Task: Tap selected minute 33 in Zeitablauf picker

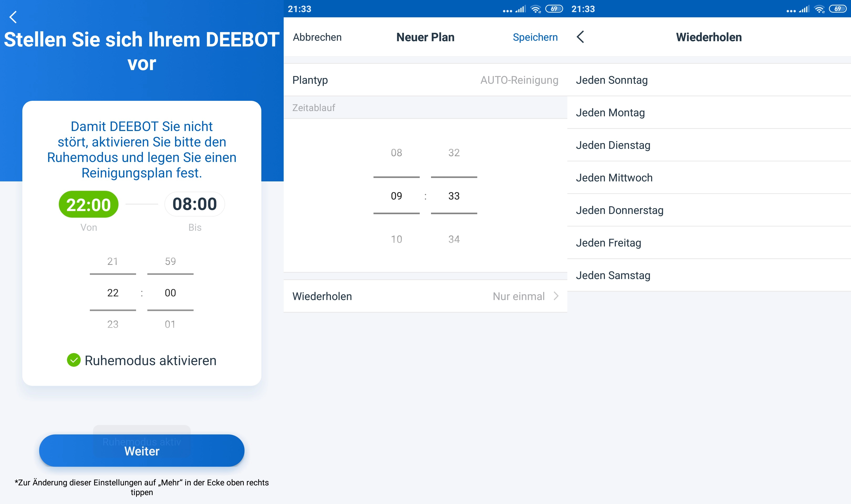Action: (x=454, y=196)
